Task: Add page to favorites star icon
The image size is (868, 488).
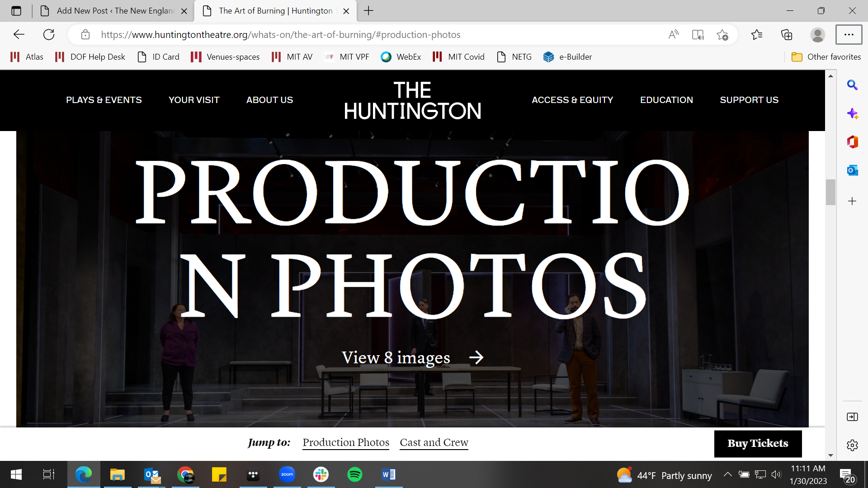Action: pos(722,35)
